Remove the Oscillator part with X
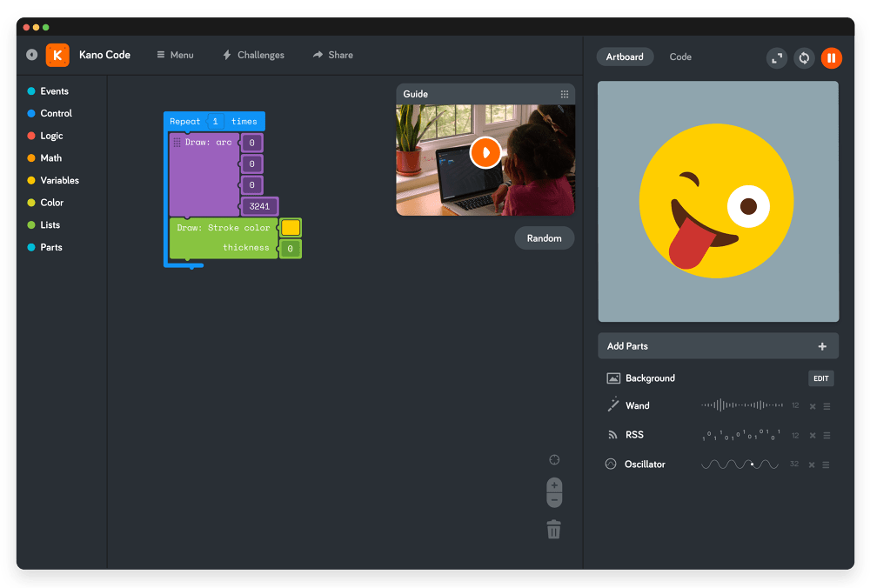 (x=812, y=464)
